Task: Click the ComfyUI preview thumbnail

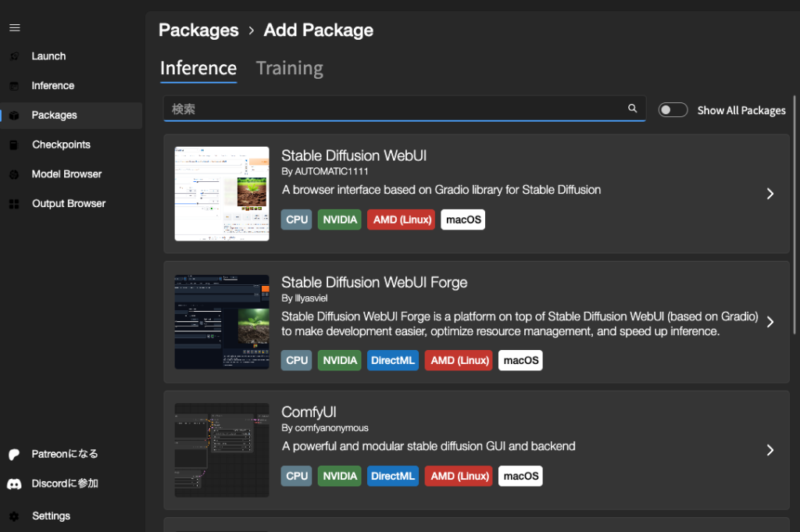Action: pos(222,450)
